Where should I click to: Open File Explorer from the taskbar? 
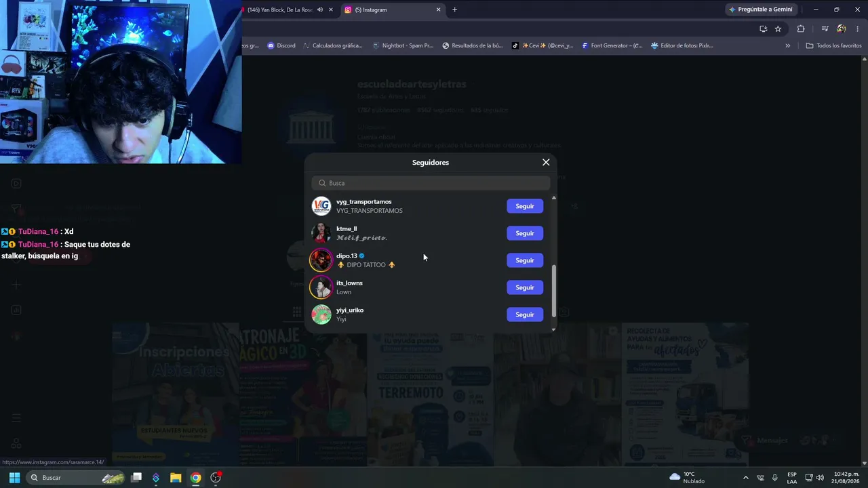(176, 478)
